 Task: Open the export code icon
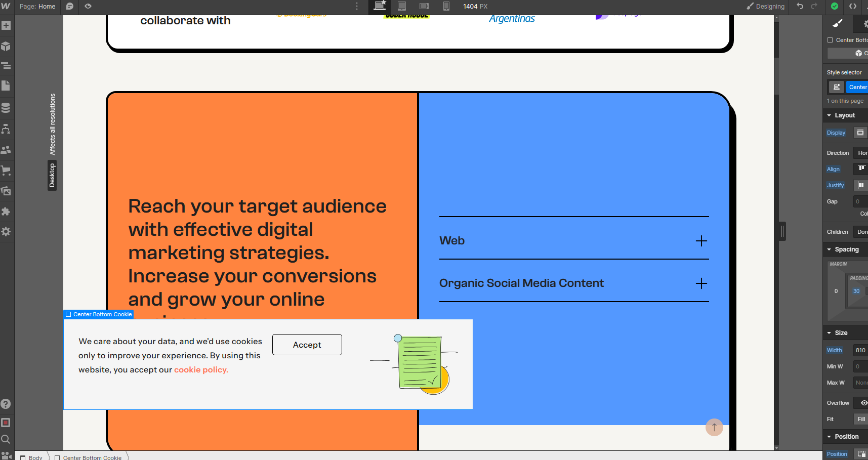pos(853,6)
